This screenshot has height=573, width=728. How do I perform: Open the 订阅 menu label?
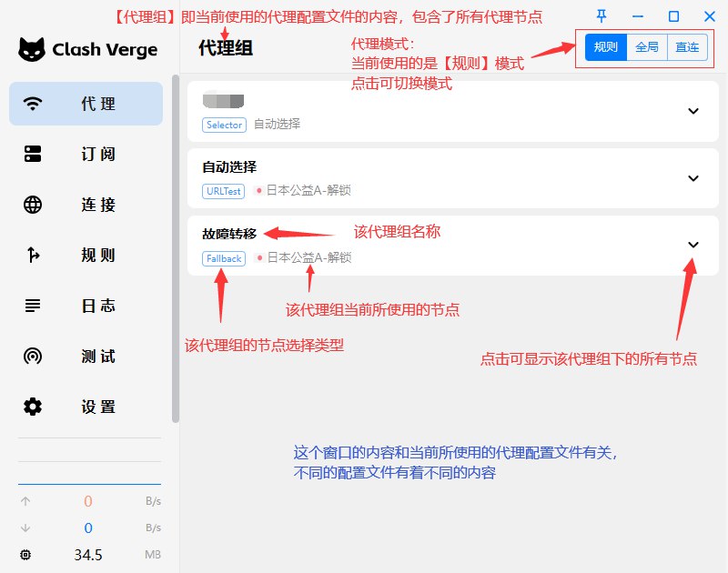coord(98,155)
